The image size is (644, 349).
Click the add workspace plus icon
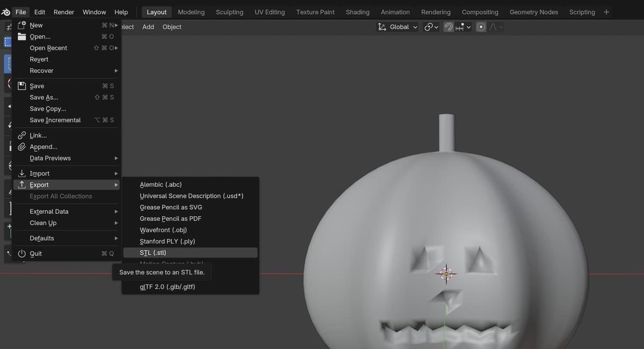pyautogui.click(x=606, y=12)
